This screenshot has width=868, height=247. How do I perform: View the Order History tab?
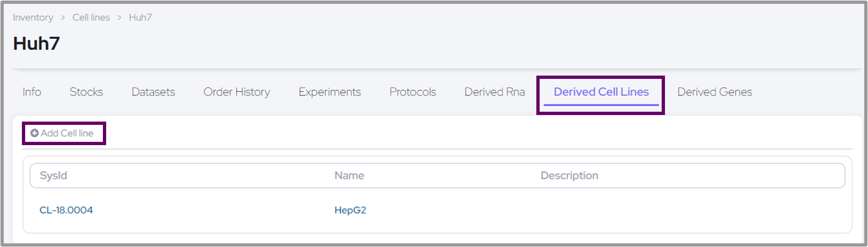coord(236,92)
